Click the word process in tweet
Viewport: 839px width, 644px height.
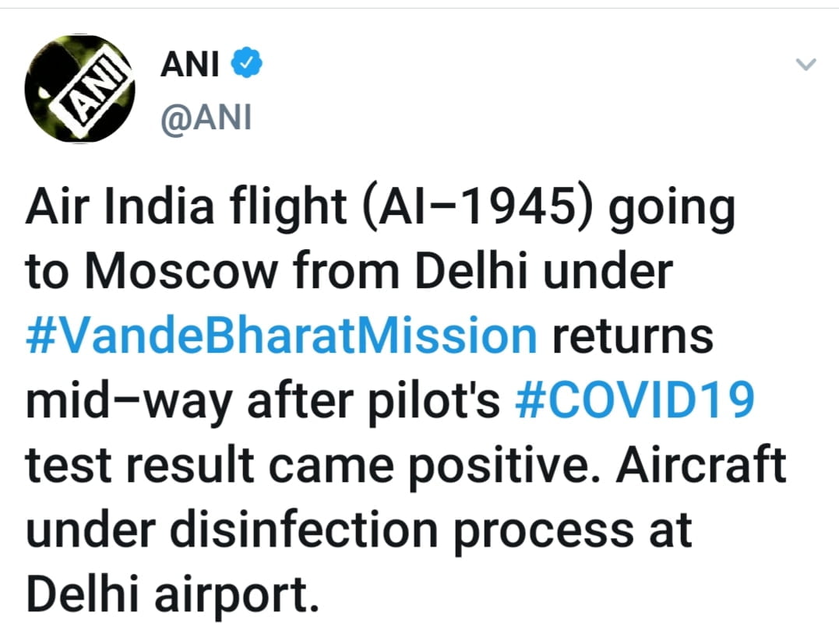point(544,533)
